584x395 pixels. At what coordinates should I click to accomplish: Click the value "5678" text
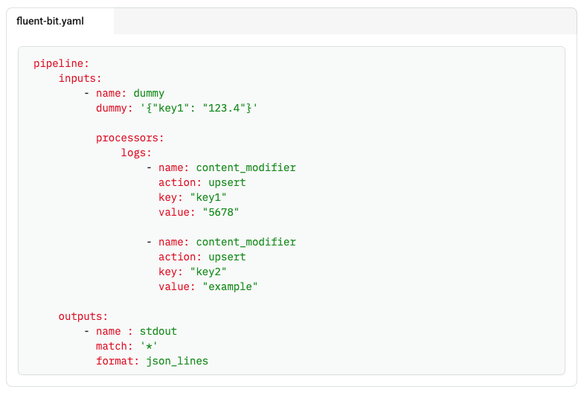[x=221, y=213]
